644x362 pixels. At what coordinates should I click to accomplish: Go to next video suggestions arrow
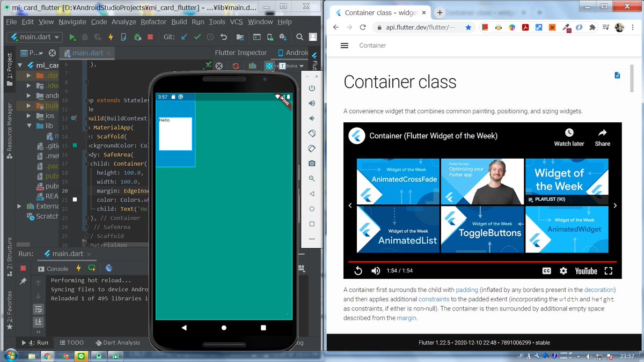click(x=615, y=205)
